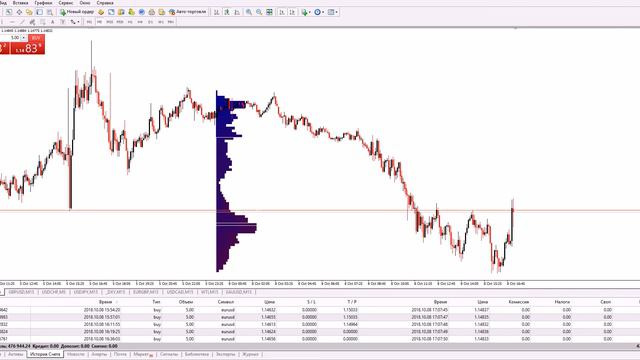Click the zoom in magnifier icon
This screenshot has width=640, height=360.
(249, 12)
